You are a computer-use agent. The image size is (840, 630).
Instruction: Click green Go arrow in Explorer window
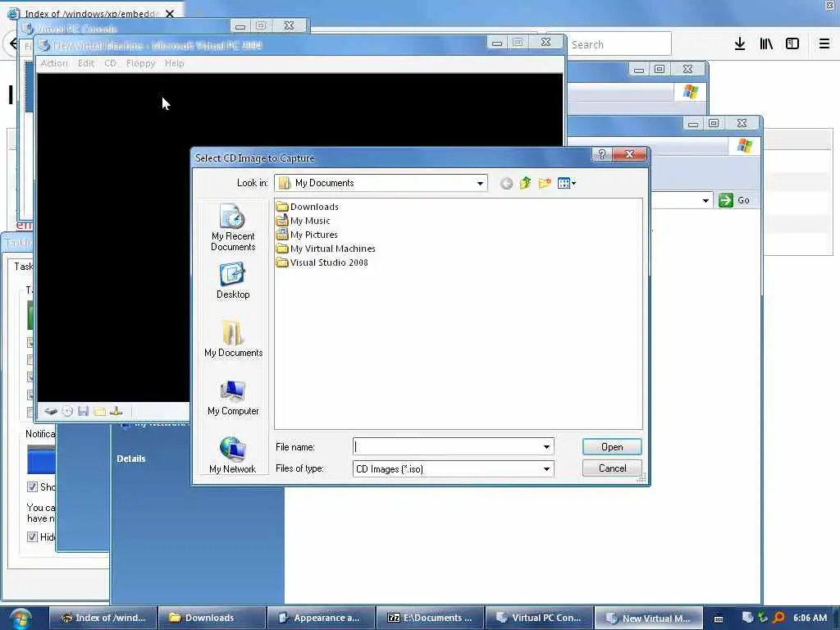pos(725,200)
